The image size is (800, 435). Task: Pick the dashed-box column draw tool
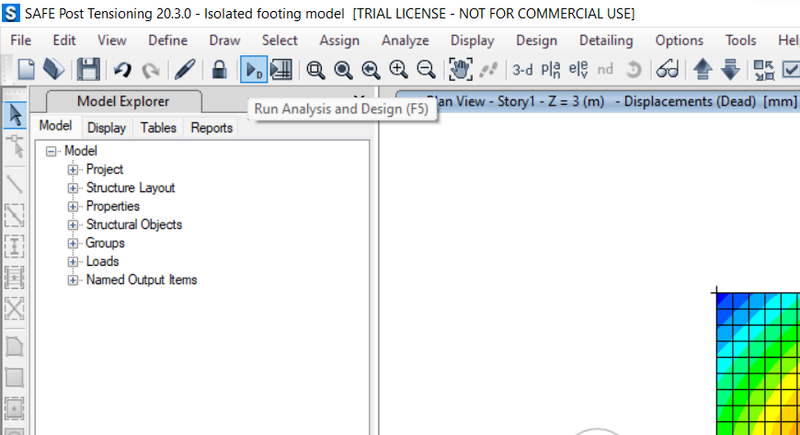14,247
